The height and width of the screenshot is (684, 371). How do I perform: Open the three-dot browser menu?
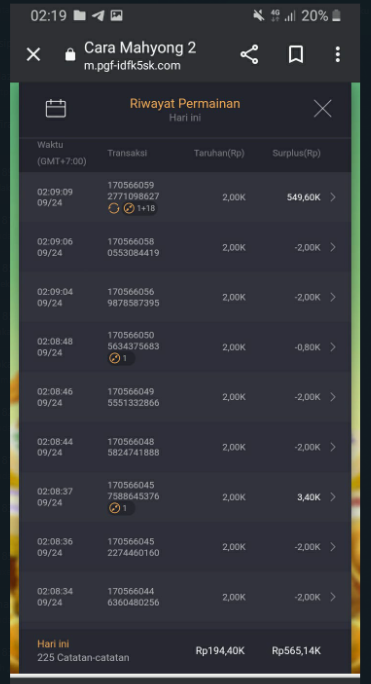click(x=337, y=55)
